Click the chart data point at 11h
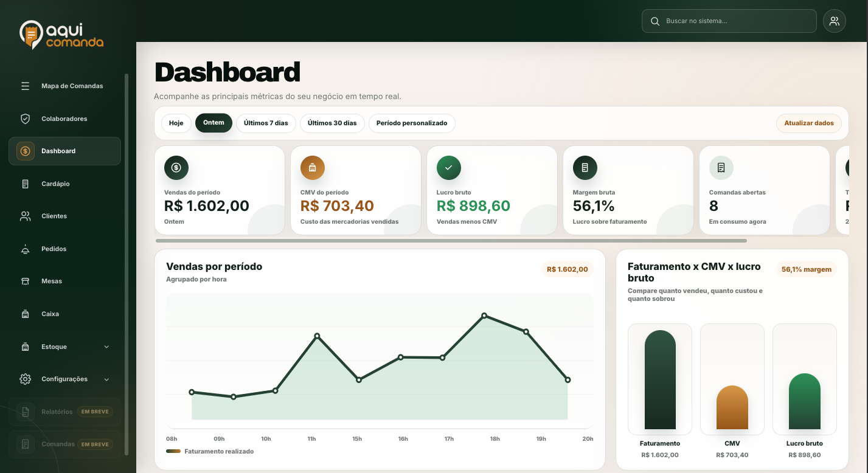This screenshot has height=473, width=868. point(318,336)
